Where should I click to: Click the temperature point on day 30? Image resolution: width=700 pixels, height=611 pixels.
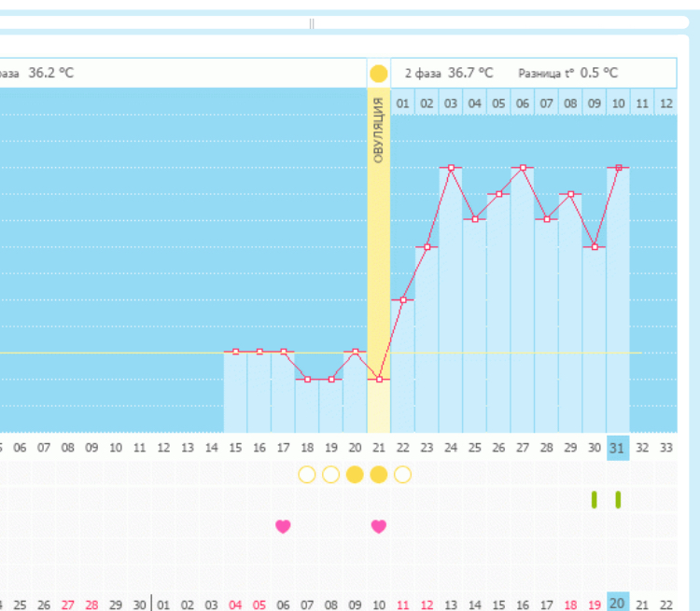595,247
